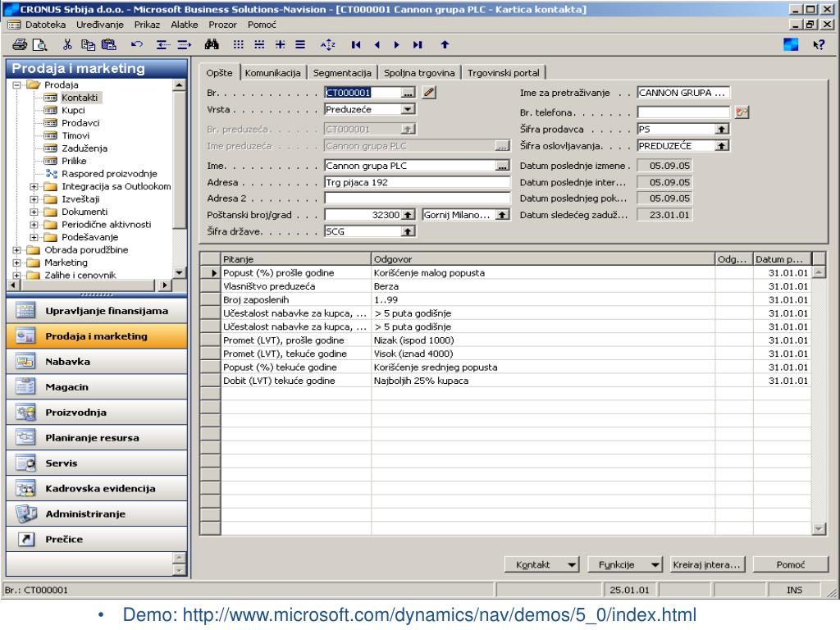Switch to the Segmentacija tab
This screenshot has height=630, width=840.
342,73
